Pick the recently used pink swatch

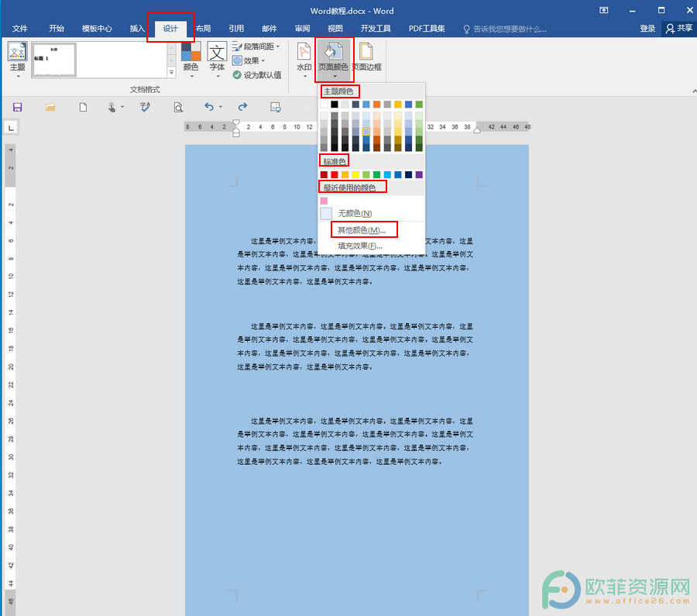[324, 201]
